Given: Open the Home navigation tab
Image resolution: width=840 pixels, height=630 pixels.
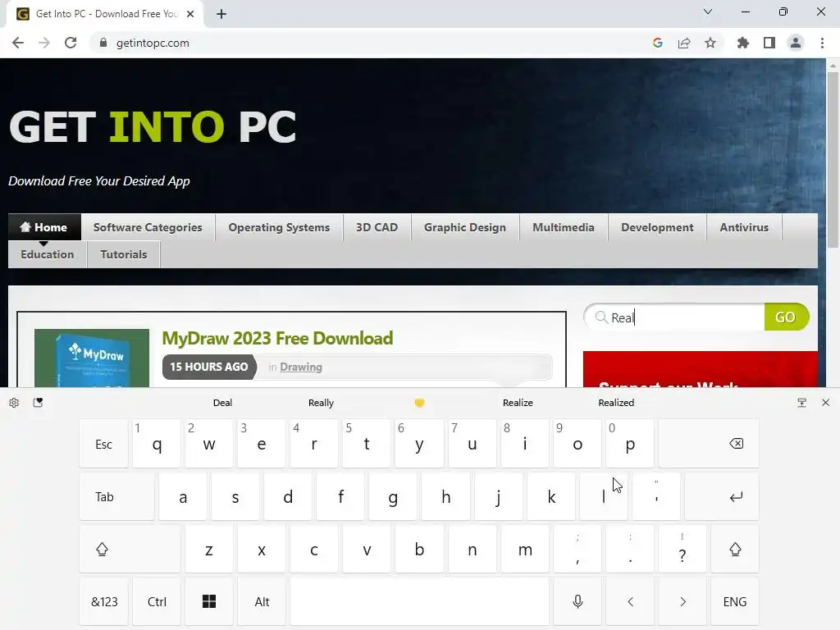Looking at the screenshot, I should click(x=44, y=227).
